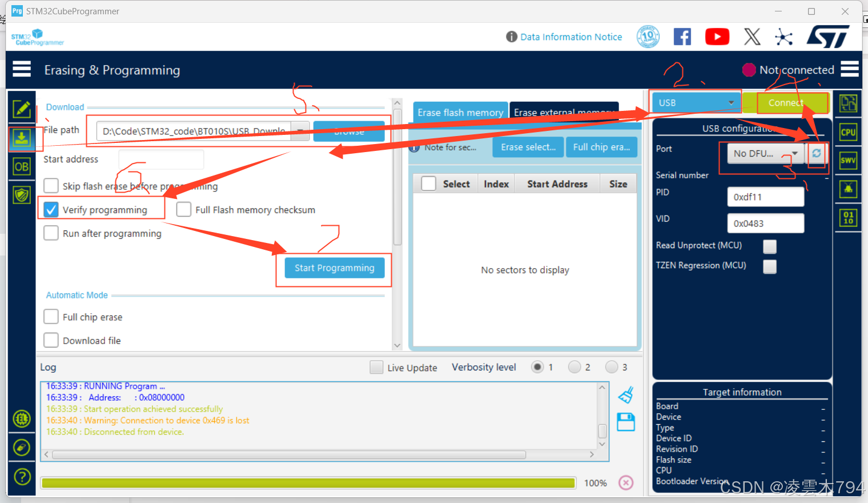The image size is (868, 503).
Task: Uncheck Verify programming
Action: pos(51,209)
